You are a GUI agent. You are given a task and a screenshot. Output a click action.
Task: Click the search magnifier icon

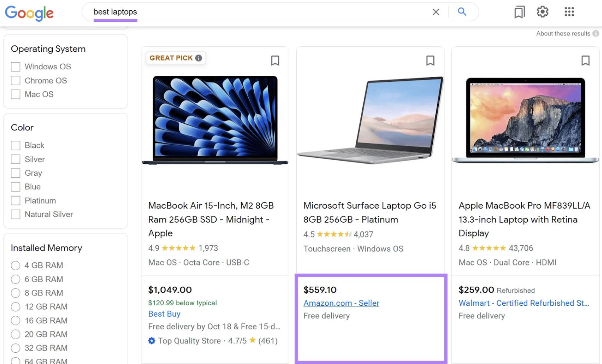point(462,12)
